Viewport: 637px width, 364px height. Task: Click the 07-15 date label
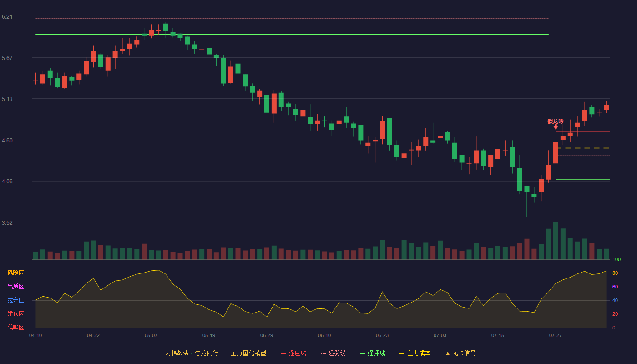click(x=498, y=335)
